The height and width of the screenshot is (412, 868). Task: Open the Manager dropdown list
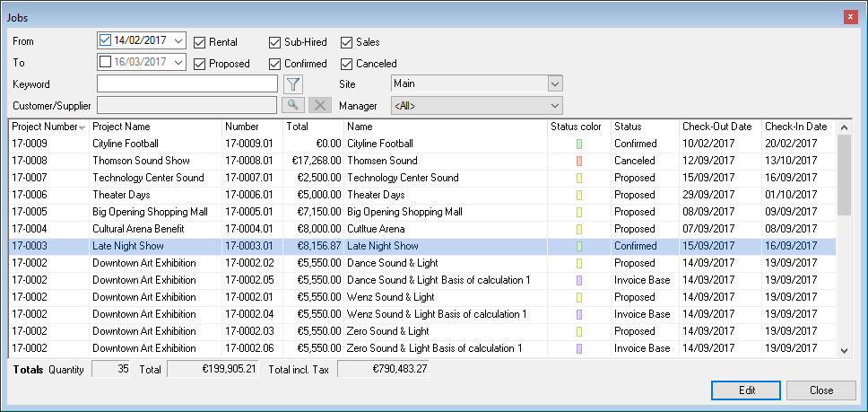554,105
